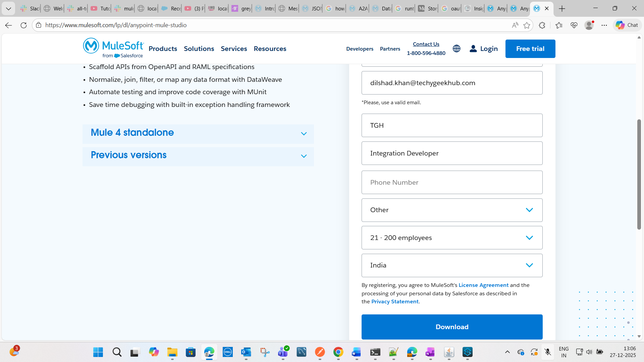Open Resources navigation menu
The height and width of the screenshot is (362, 644).
[x=270, y=49]
